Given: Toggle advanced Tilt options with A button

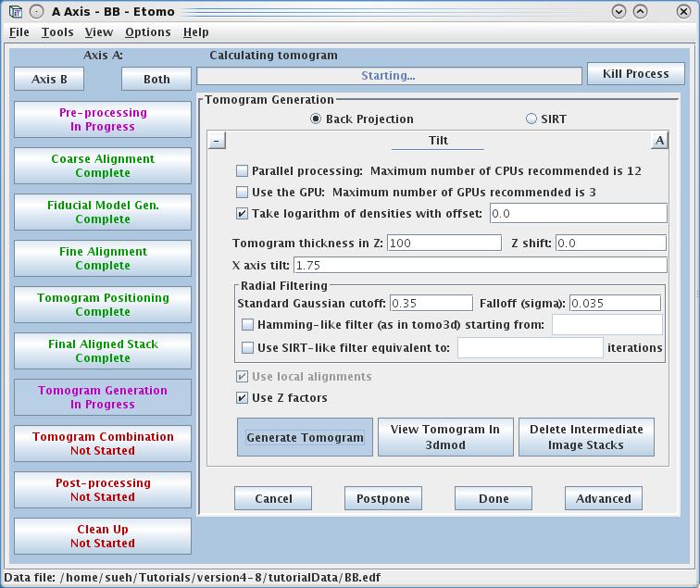Looking at the screenshot, I should (x=659, y=141).
